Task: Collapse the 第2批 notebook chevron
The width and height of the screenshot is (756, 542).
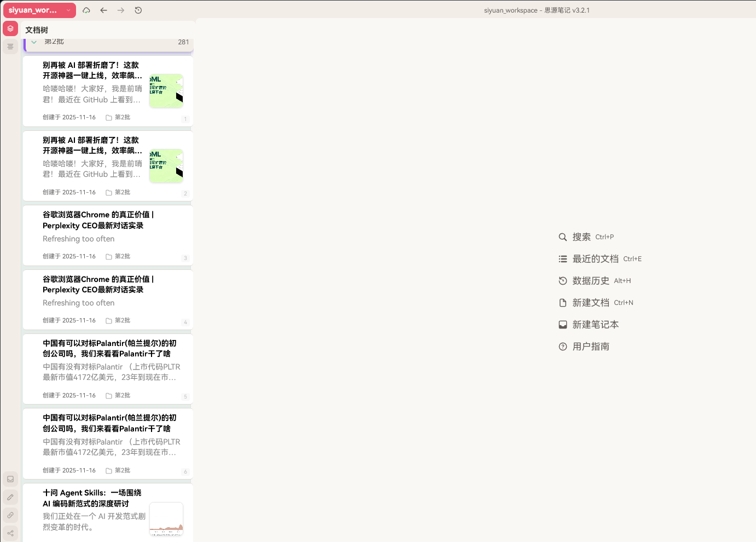Action: coord(34,42)
